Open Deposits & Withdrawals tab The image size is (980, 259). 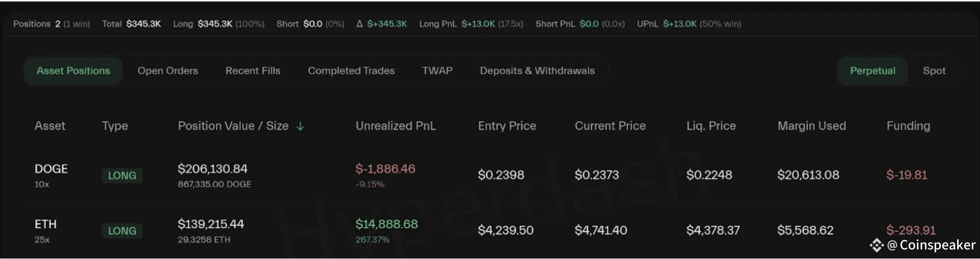[537, 71]
